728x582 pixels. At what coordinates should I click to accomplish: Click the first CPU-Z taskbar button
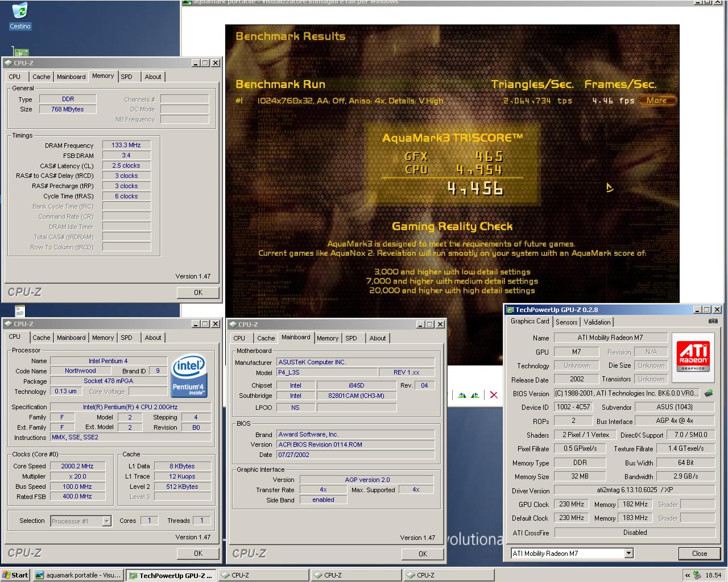click(x=264, y=575)
